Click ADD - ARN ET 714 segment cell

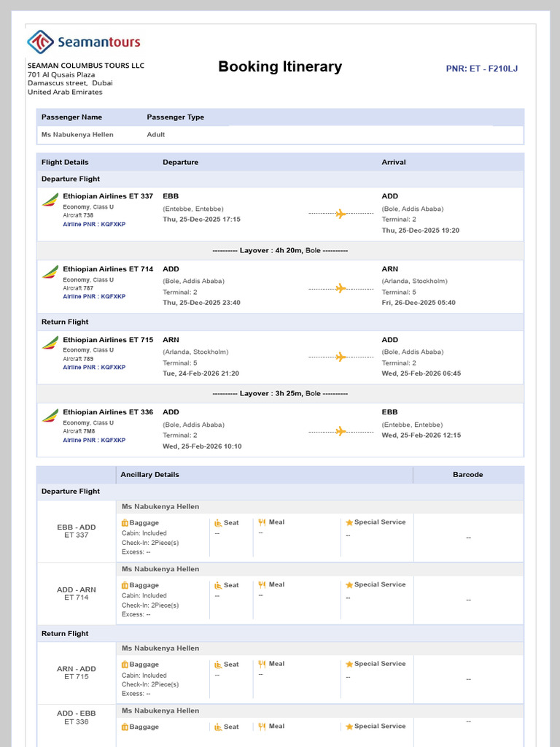pyautogui.click(x=76, y=594)
